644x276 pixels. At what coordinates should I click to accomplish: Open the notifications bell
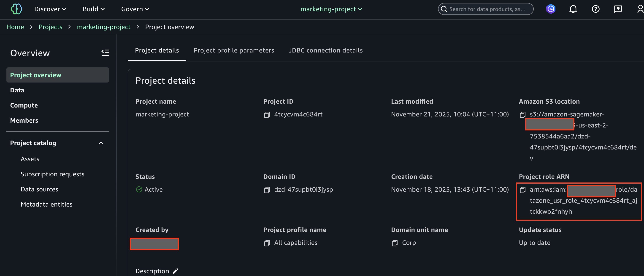coord(573,9)
